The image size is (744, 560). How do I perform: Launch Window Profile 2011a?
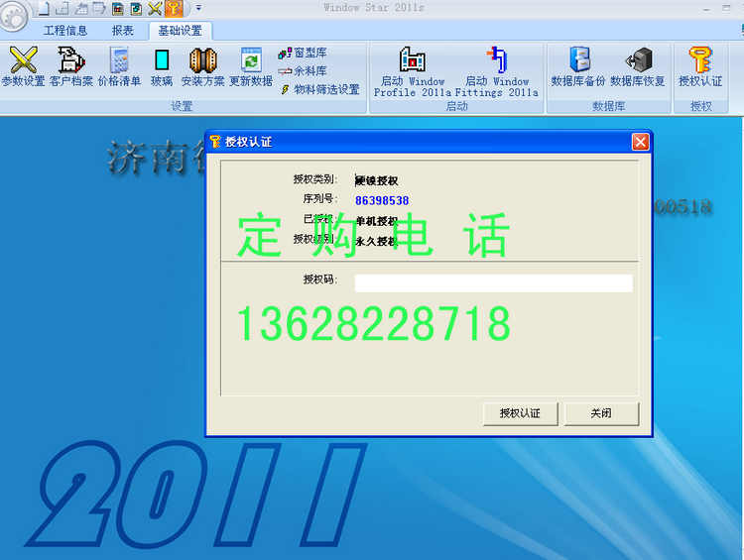[x=412, y=71]
